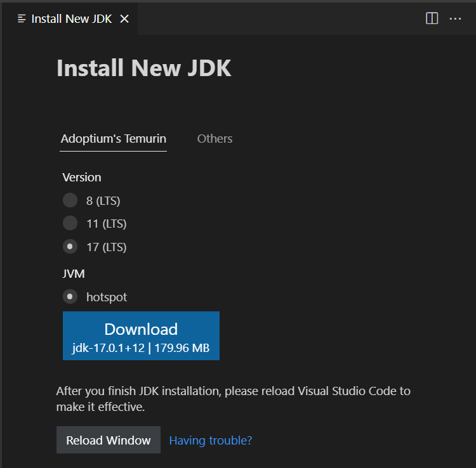
Task: Choose the 11 (LTS) version radio button
Action: coord(70,223)
